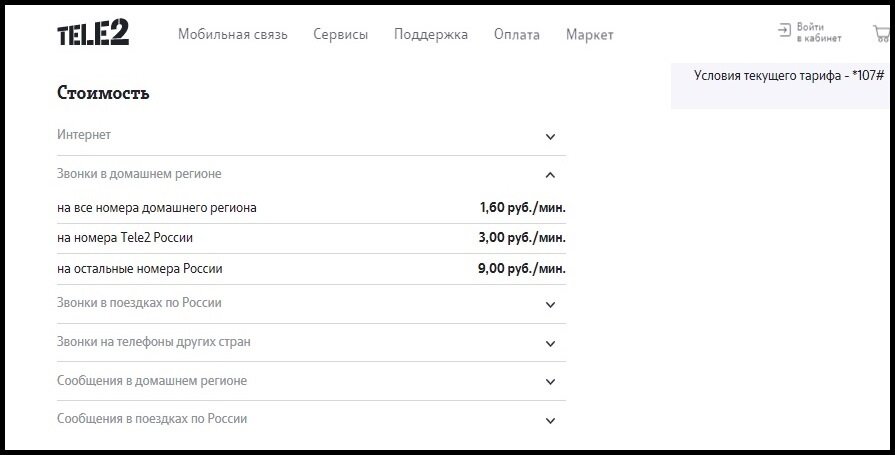Click Звонки в домашнем регионе title

point(139,174)
